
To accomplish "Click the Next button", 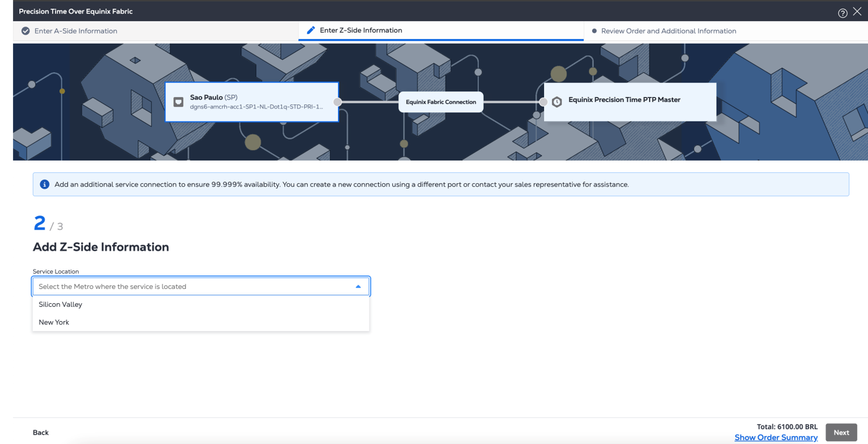I will point(841,432).
